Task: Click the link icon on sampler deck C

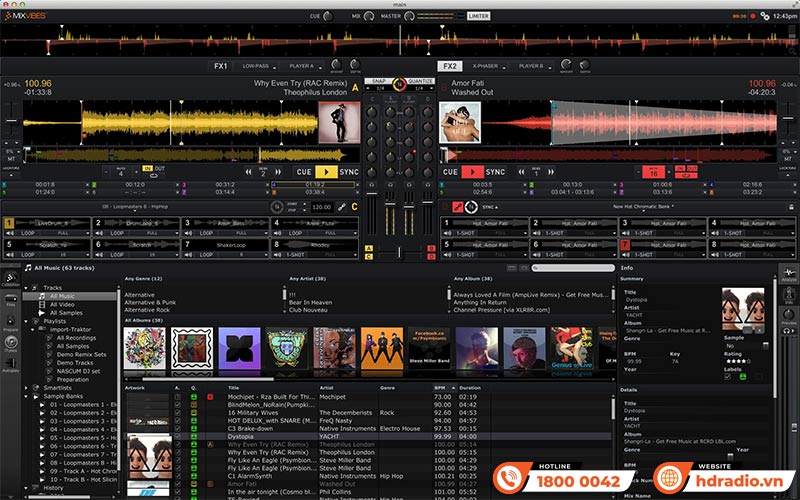Action: 341,207
